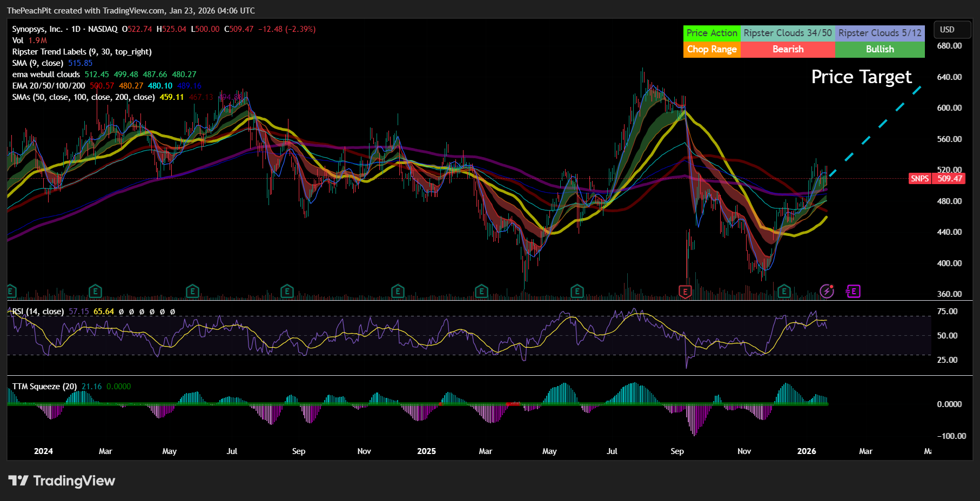Click the red earnings marker in September 2025

pos(685,292)
